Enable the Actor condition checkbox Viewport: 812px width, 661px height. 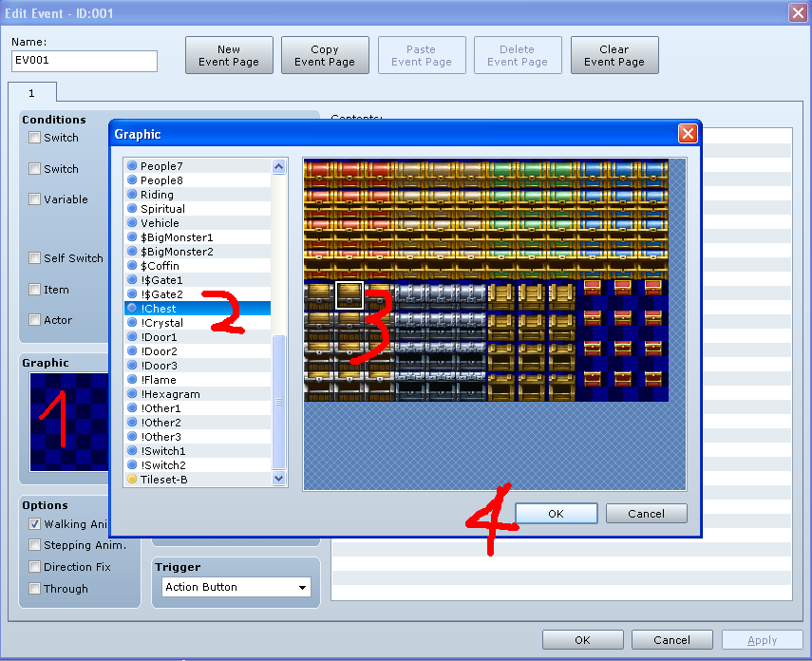(x=35, y=320)
